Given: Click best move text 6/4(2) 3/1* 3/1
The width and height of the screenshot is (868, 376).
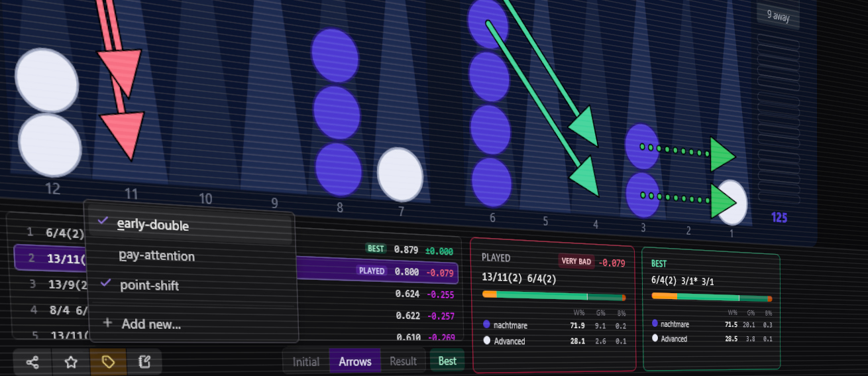Looking at the screenshot, I should pyautogui.click(x=682, y=281).
